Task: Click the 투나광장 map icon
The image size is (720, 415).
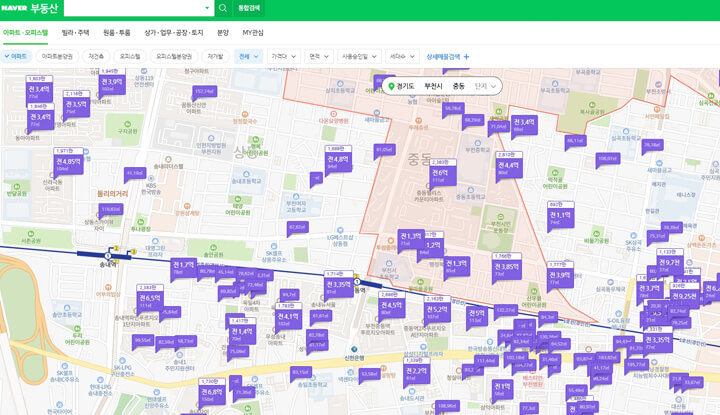Action: [141, 222]
